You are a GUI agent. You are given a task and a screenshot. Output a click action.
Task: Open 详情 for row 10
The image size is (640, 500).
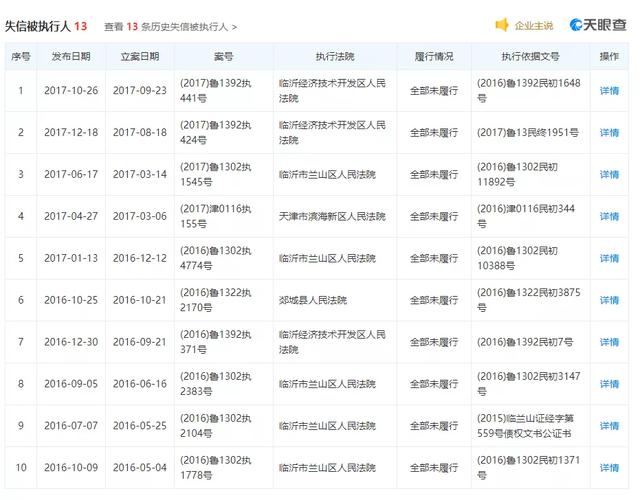tap(609, 467)
